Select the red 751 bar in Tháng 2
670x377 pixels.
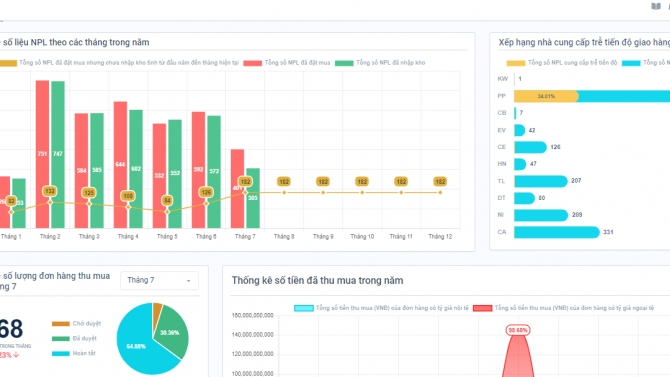tap(42, 154)
